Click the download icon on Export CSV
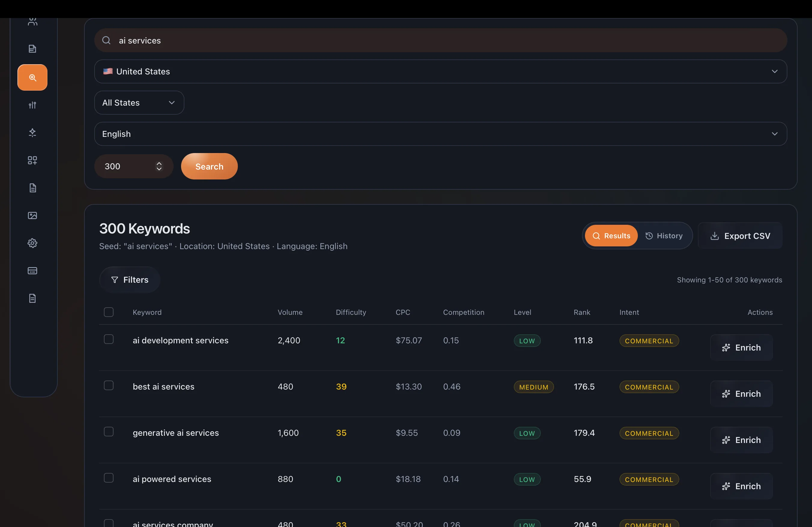This screenshot has width=812, height=527. 715,236
